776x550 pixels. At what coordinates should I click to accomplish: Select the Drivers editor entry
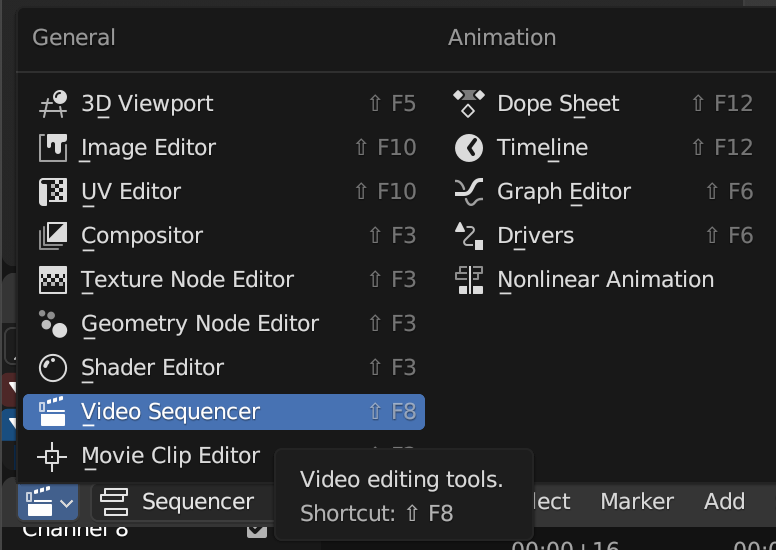[x=535, y=236]
